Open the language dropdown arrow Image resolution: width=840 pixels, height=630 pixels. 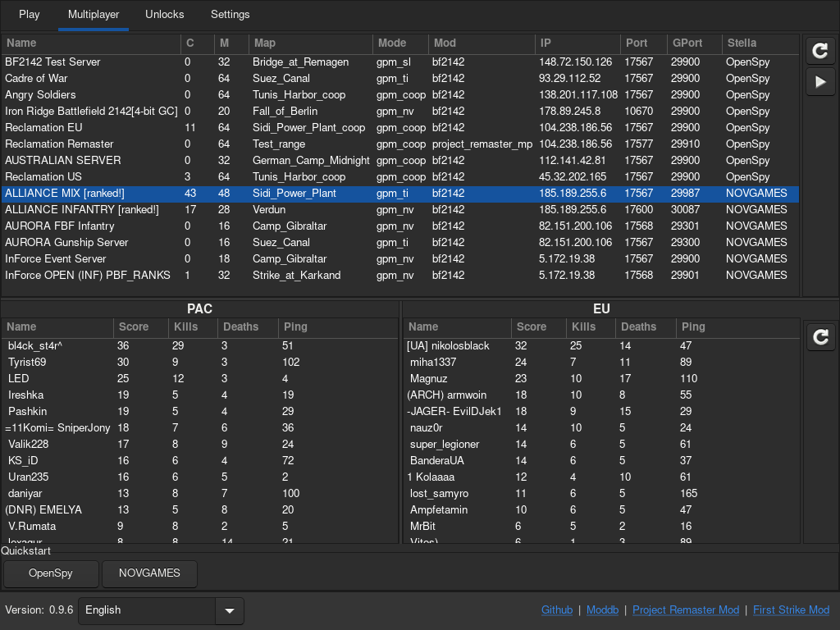[x=230, y=610]
